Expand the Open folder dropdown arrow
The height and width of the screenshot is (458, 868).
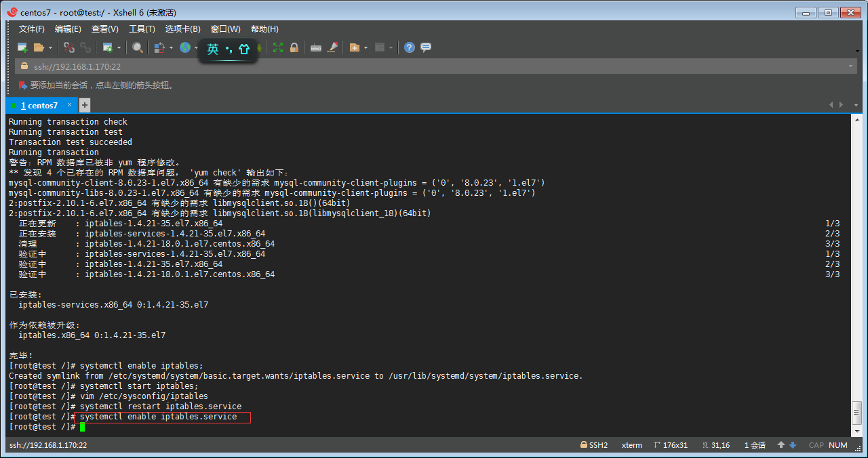point(50,47)
